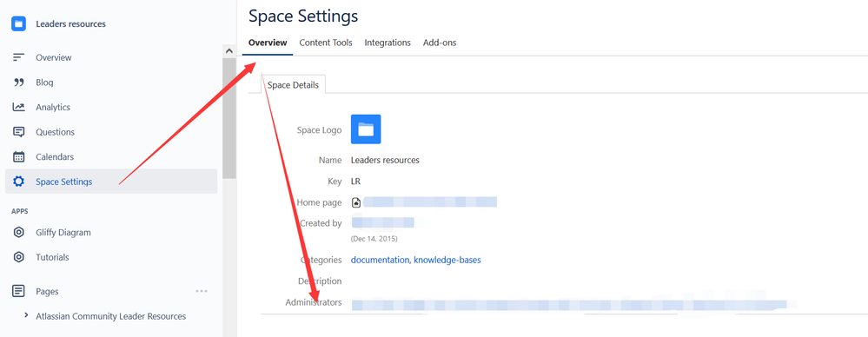This screenshot has width=868, height=337.
Task: Open the Calendars icon in sidebar
Action: [x=19, y=156]
